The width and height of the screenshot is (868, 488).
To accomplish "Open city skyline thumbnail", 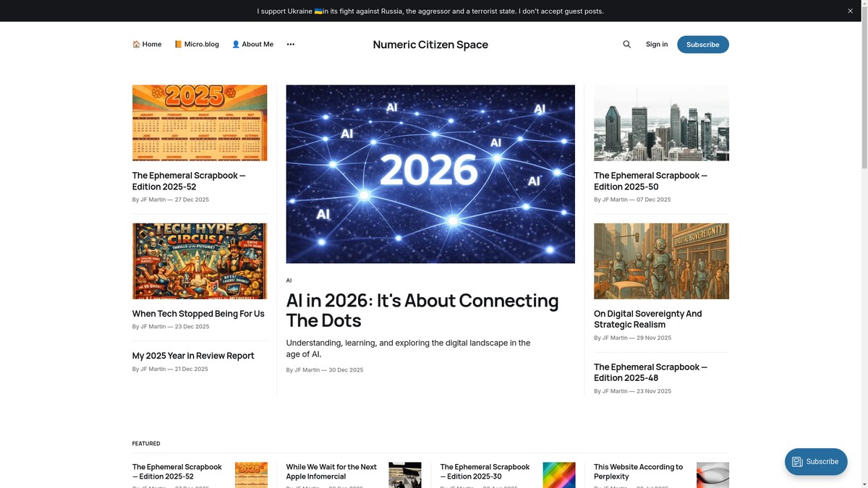I will coord(661,123).
